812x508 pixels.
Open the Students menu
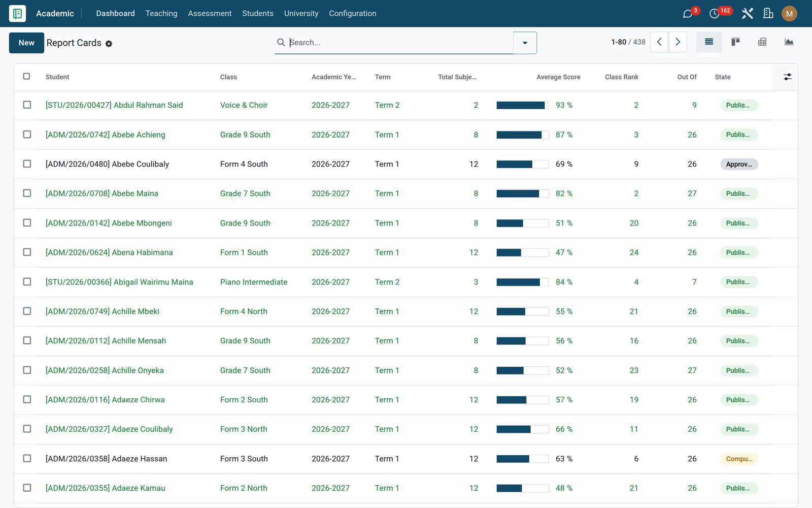pyautogui.click(x=258, y=13)
